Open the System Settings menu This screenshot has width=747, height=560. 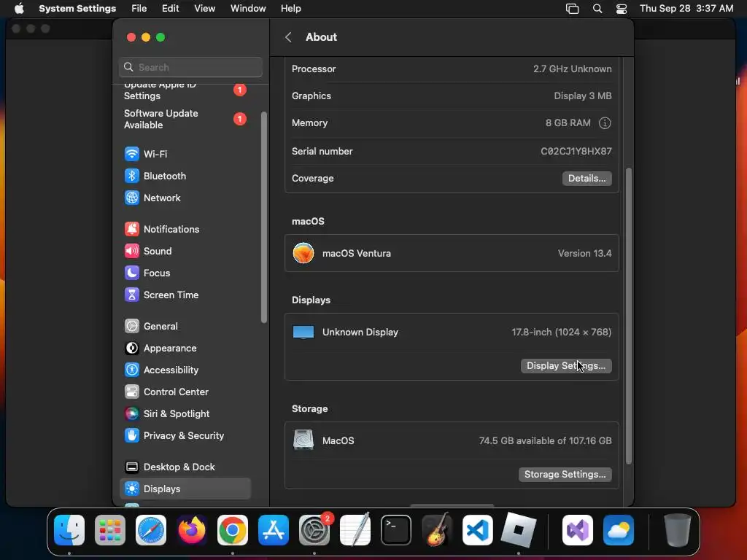(77, 9)
